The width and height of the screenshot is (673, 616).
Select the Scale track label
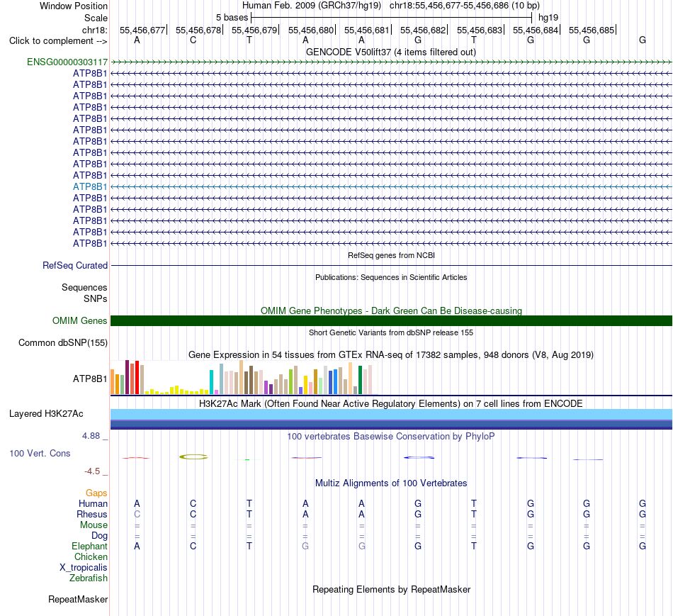[x=96, y=18]
